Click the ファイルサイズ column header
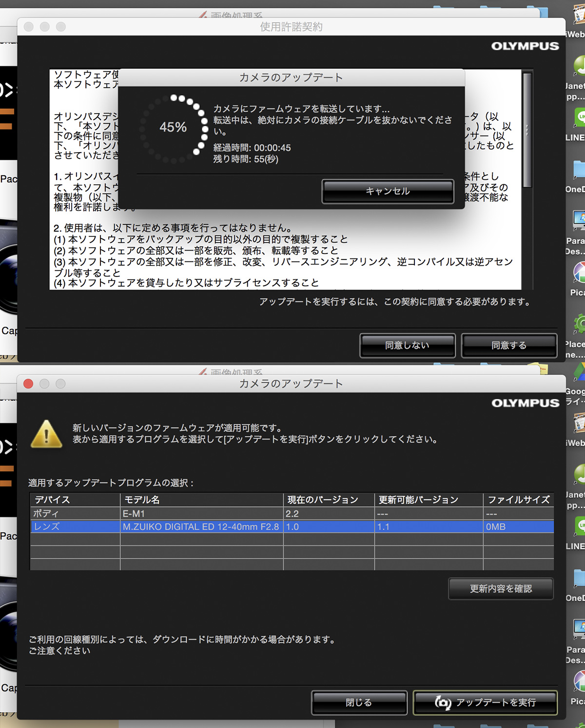The width and height of the screenshot is (585, 728). click(518, 500)
